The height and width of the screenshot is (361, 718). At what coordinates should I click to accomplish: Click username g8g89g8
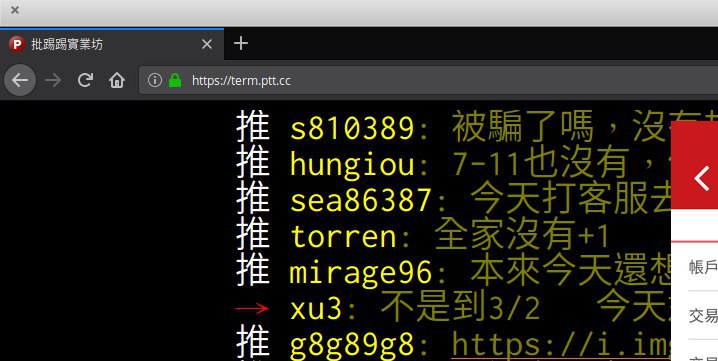point(352,345)
